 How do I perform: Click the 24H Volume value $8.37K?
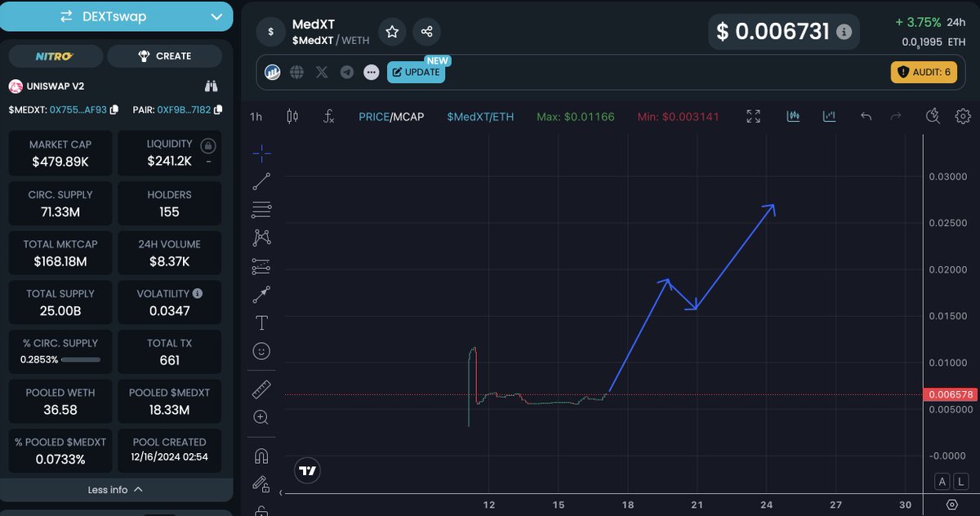click(169, 261)
